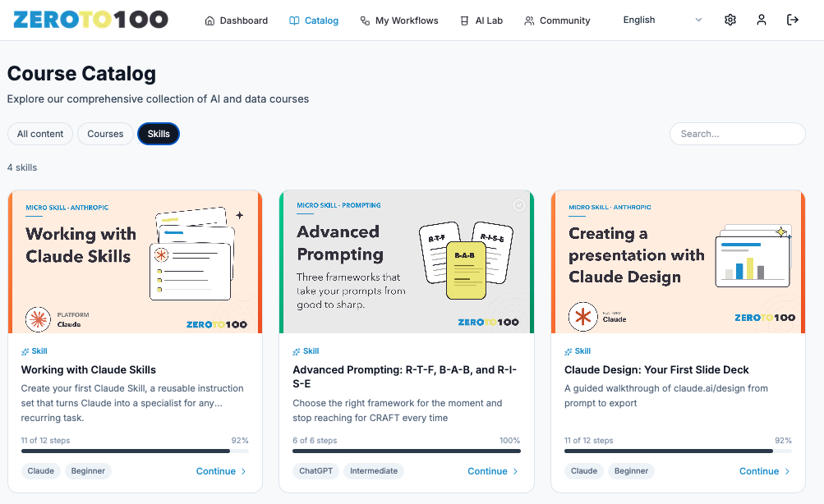Continue Claude Design: Your First Slide Deck
This screenshot has width=824, height=504.
tap(764, 471)
